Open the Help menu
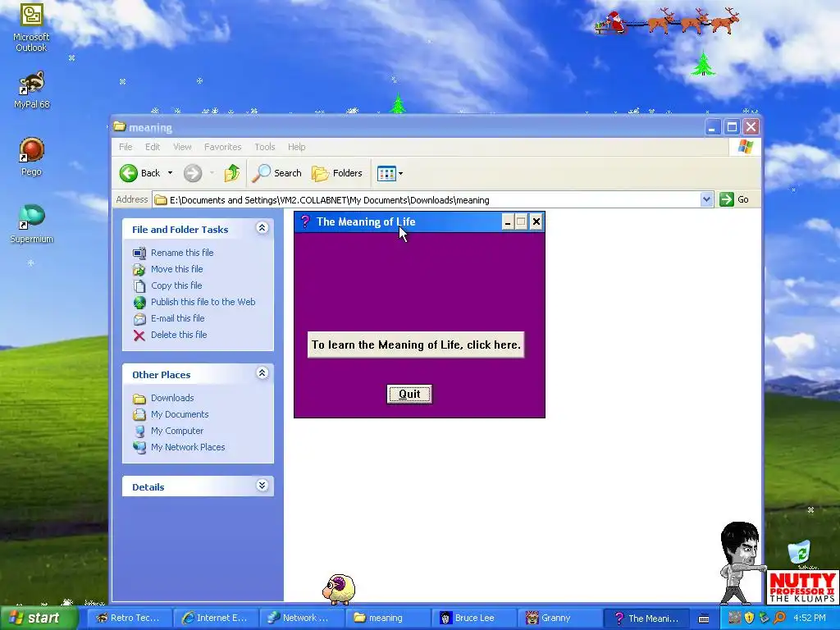Image resolution: width=840 pixels, height=630 pixels. [296, 147]
